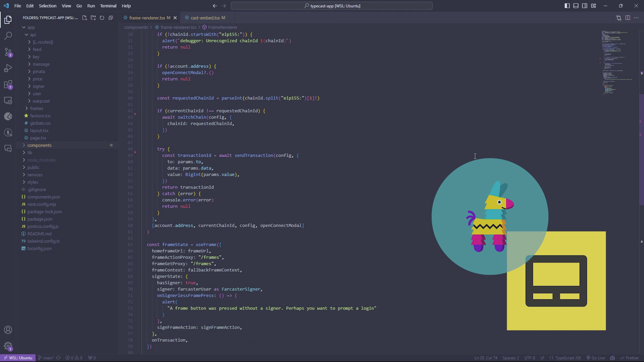Screen dimensions: 644x362
Task: Open the Extensions view with badge 7
Action: point(8,84)
